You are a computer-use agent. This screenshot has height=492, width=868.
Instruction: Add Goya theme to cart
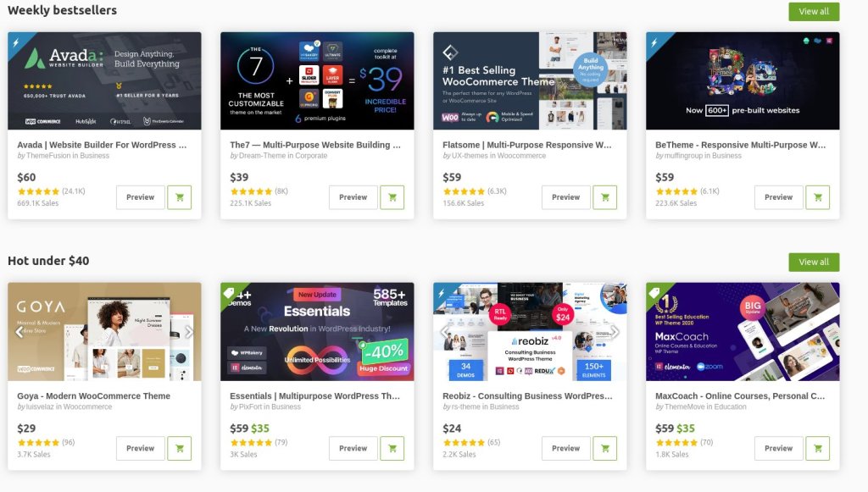click(x=180, y=448)
